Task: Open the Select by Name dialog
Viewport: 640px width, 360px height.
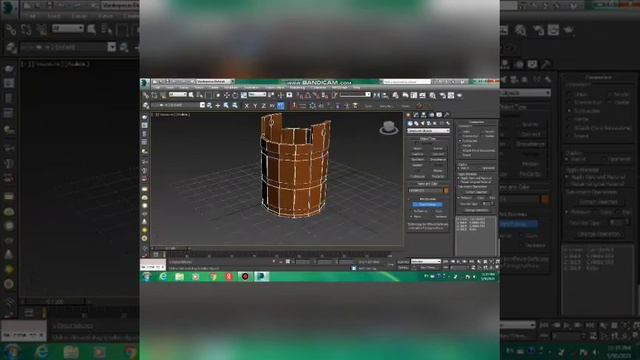Action: [x=200, y=95]
